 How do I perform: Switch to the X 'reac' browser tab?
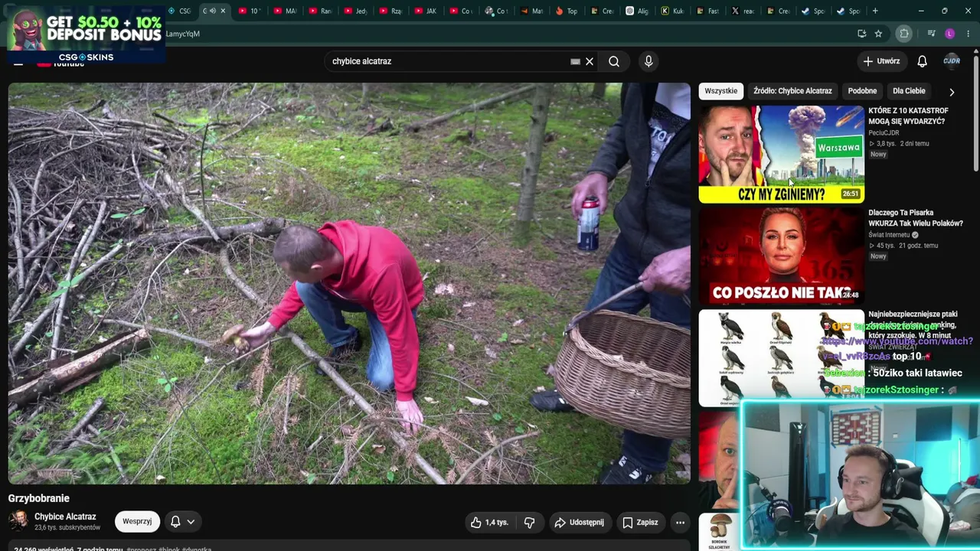744,11
